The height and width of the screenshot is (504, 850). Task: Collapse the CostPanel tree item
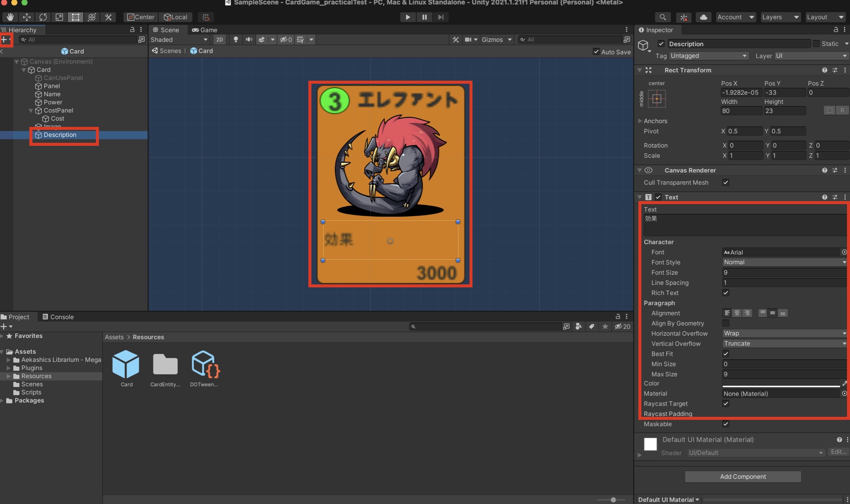[31, 110]
